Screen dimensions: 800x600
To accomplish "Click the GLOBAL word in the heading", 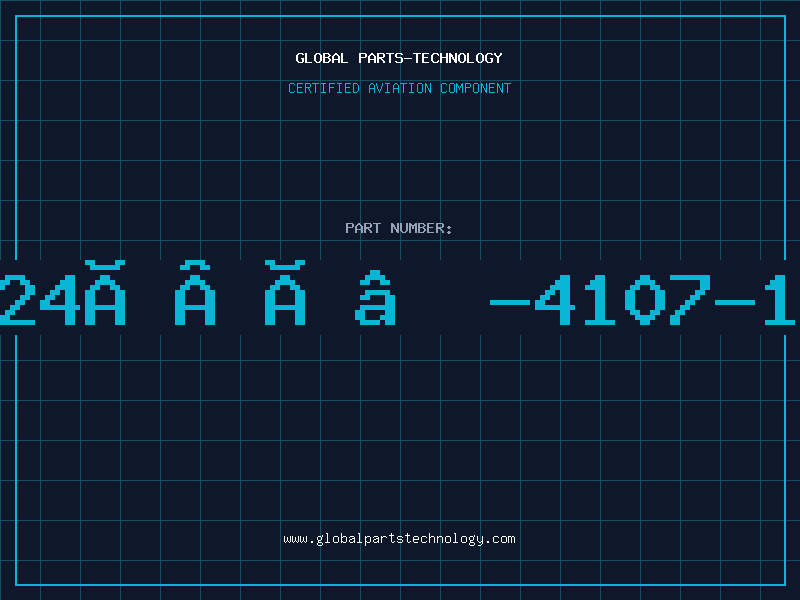I will 321,58.
